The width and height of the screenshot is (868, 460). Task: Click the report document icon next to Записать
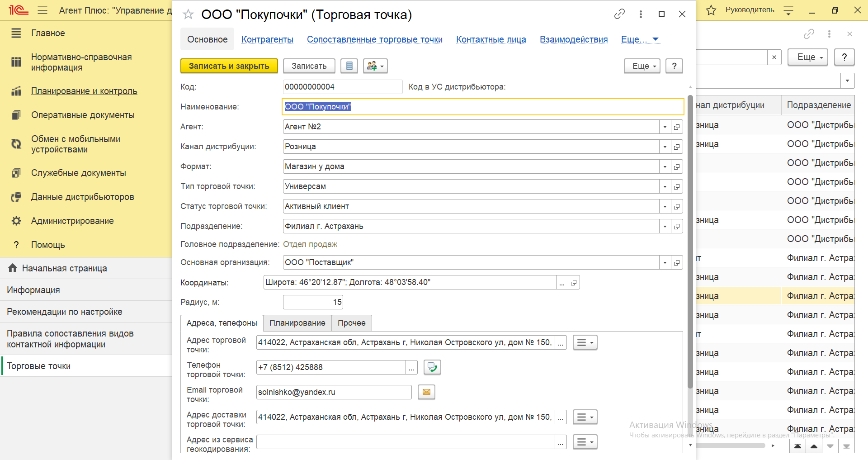tap(349, 66)
